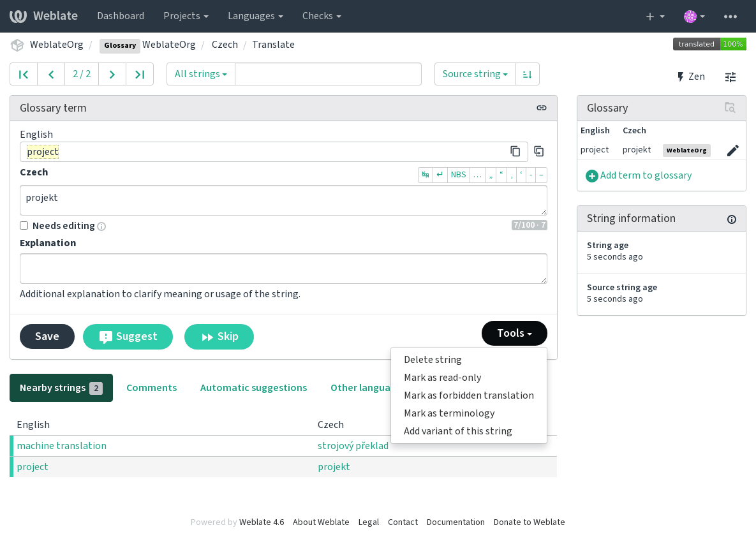Click Add term to glossary link

[x=646, y=175]
